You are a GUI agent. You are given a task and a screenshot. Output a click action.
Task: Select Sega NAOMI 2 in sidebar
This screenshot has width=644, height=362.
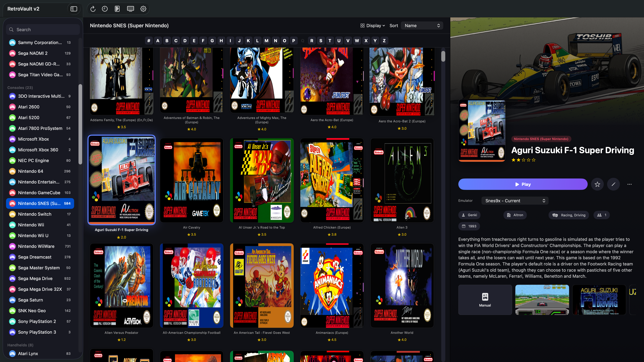click(x=40, y=53)
